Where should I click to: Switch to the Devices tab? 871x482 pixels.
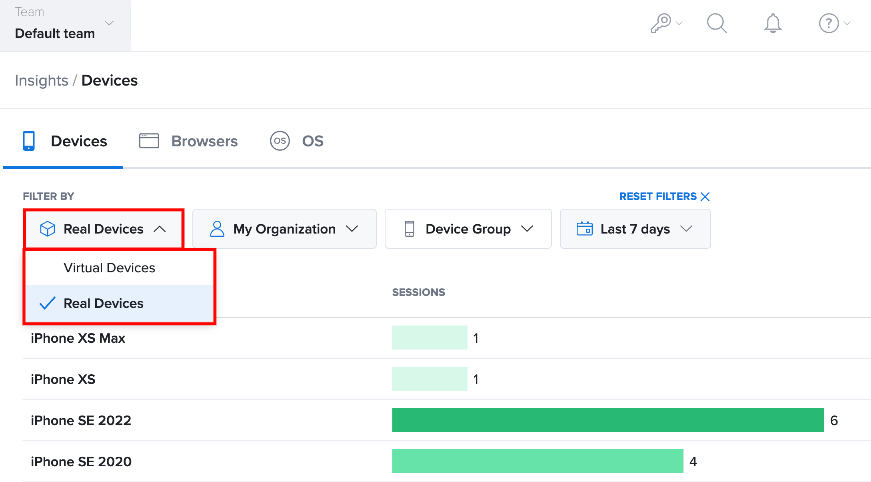tap(63, 141)
